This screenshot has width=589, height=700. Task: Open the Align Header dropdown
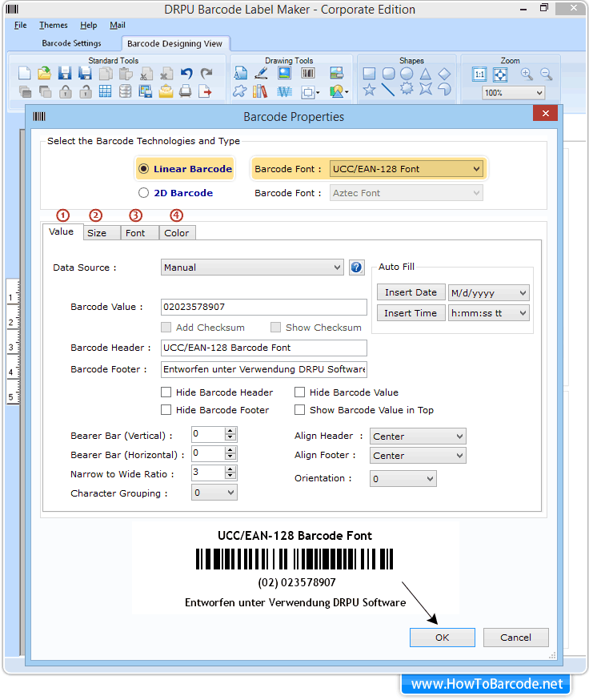click(418, 436)
